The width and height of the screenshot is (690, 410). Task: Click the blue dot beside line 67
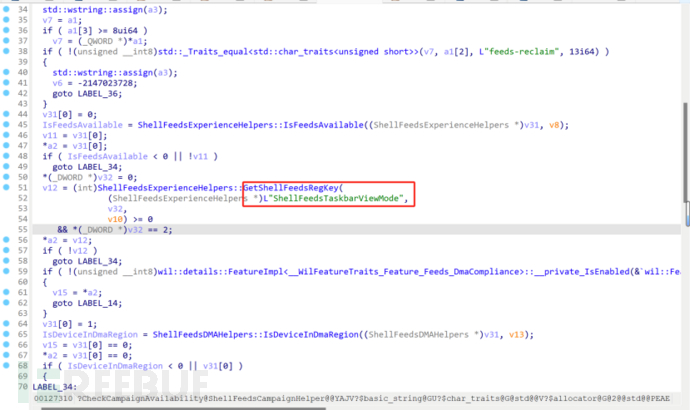(6, 355)
